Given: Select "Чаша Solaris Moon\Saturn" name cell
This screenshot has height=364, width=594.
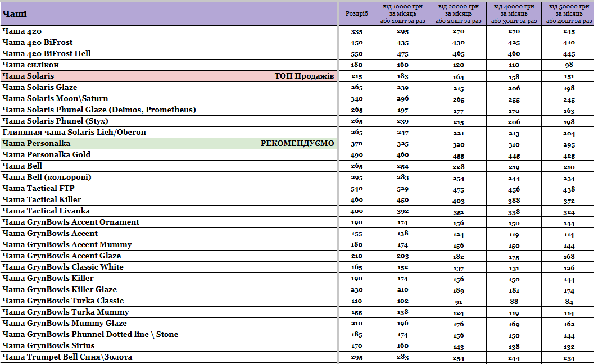Looking at the screenshot, I should (55, 99).
